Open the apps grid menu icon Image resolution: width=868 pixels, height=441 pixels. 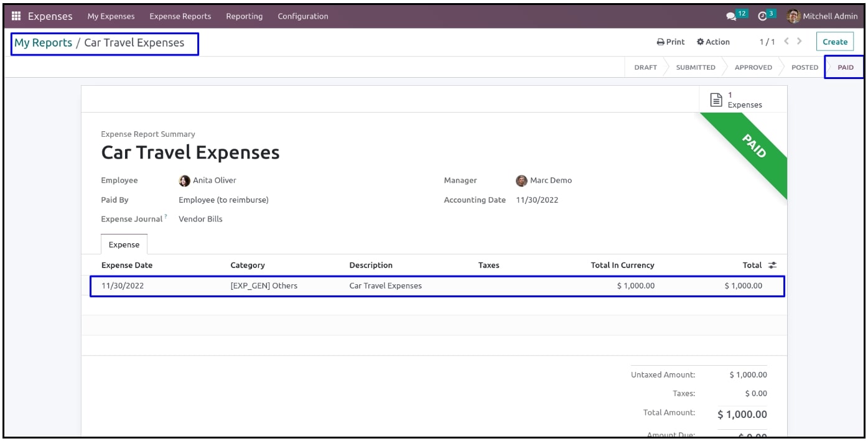click(16, 16)
